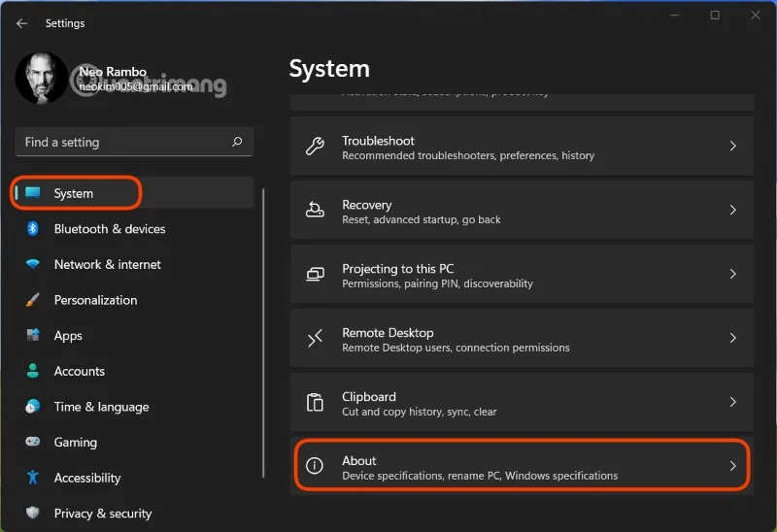The width and height of the screenshot is (777, 532).
Task: Maximize the Settings window
Action: pyautogui.click(x=715, y=15)
